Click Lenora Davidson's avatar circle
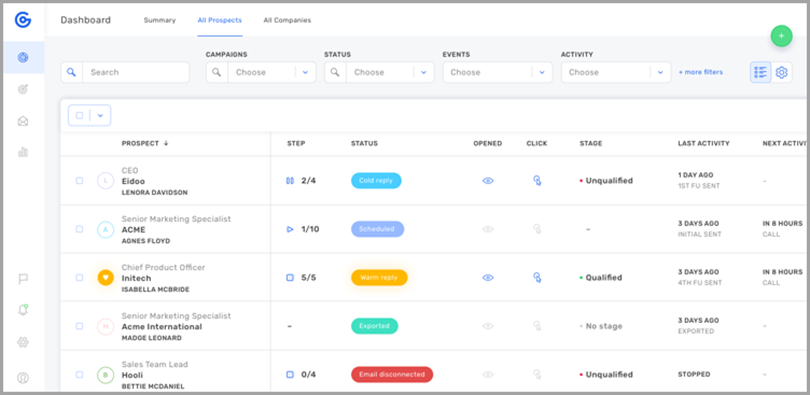 pos(105,181)
